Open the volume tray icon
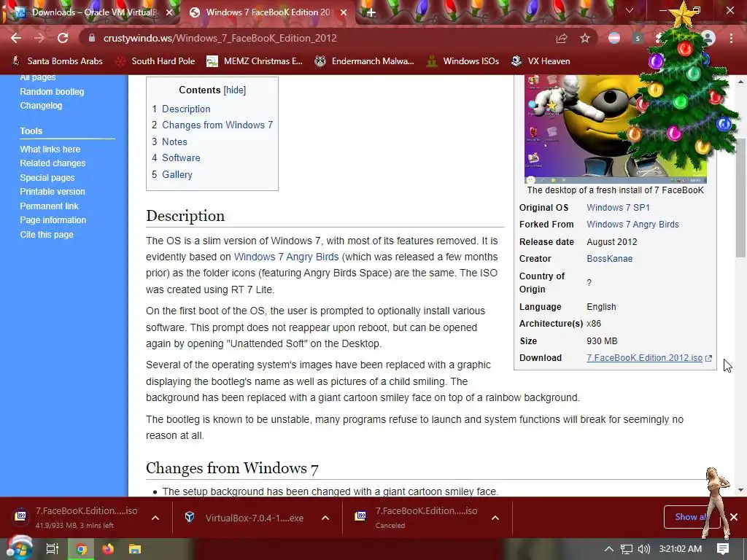 pyautogui.click(x=643, y=549)
